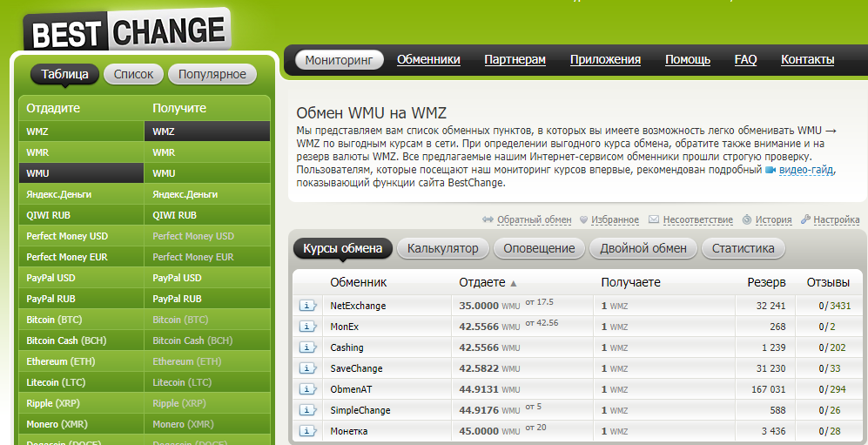Sort by the Получаете column header

coord(630,283)
